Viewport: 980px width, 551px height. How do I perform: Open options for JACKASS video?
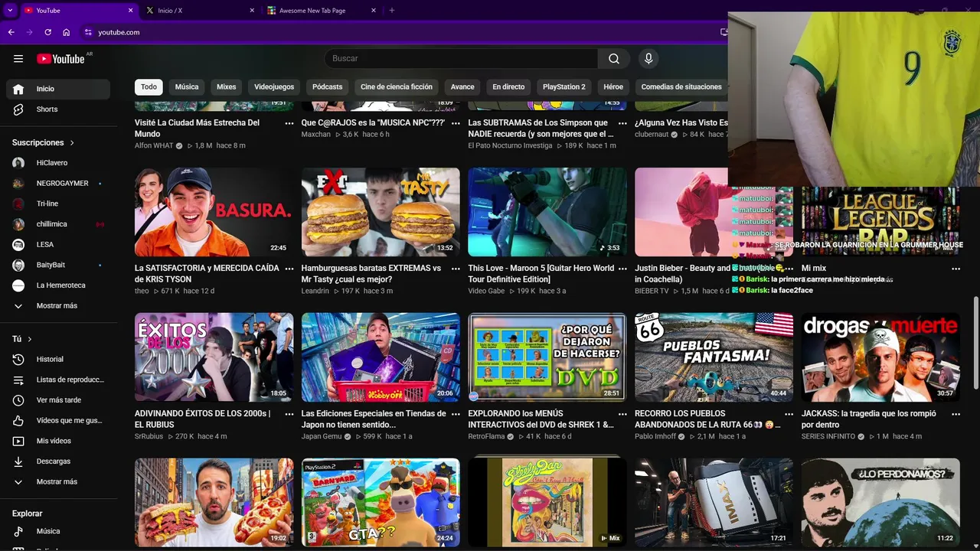[955, 414]
